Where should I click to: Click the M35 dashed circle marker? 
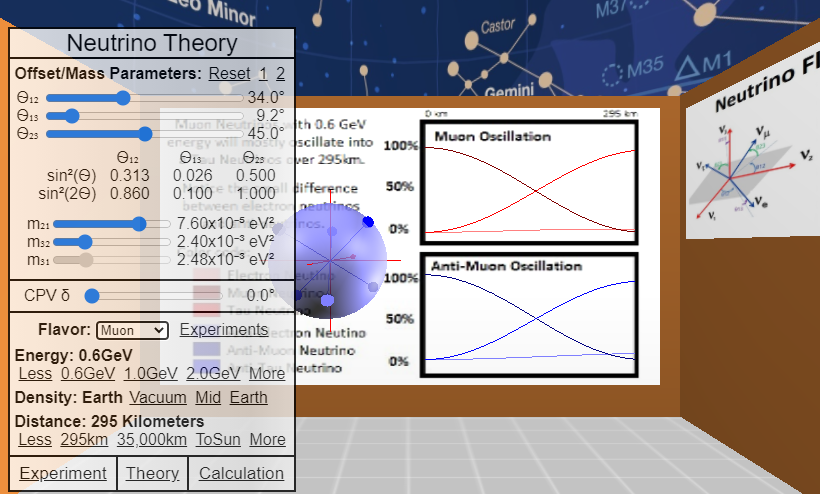pos(612,75)
